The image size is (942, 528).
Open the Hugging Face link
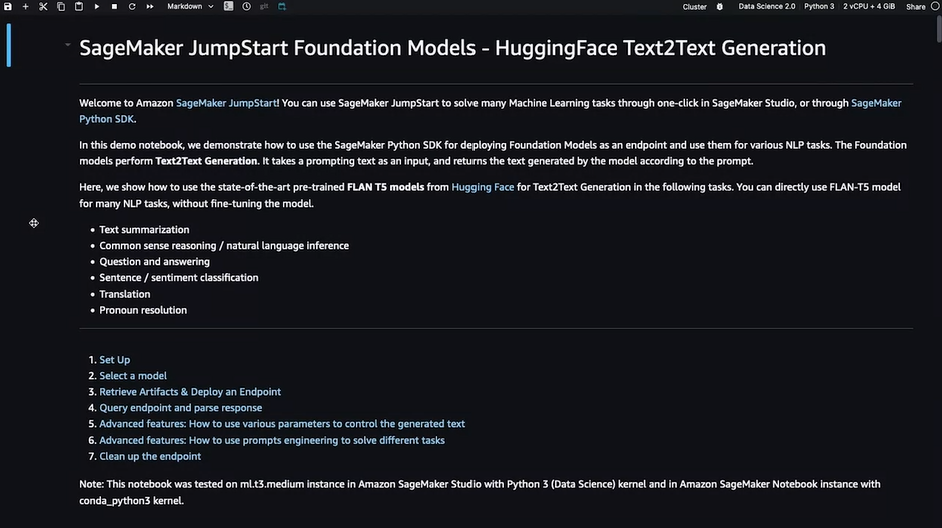point(483,187)
